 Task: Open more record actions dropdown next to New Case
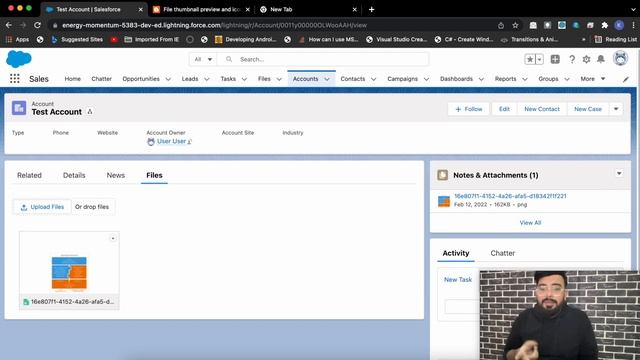pos(616,109)
